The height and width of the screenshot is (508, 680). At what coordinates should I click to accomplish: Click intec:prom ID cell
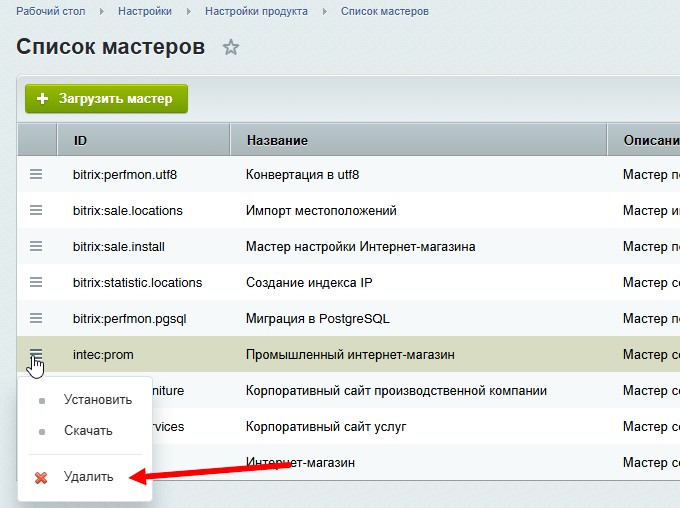[x=103, y=355]
